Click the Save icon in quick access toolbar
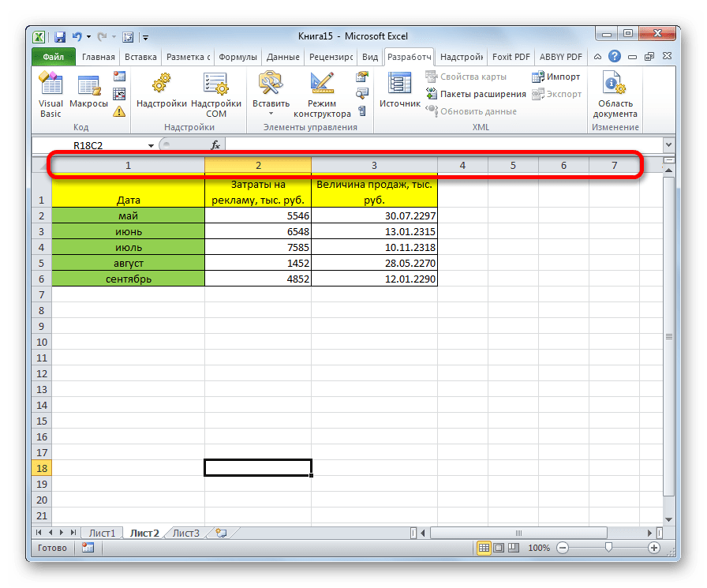The width and height of the screenshot is (707, 588). (x=59, y=36)
